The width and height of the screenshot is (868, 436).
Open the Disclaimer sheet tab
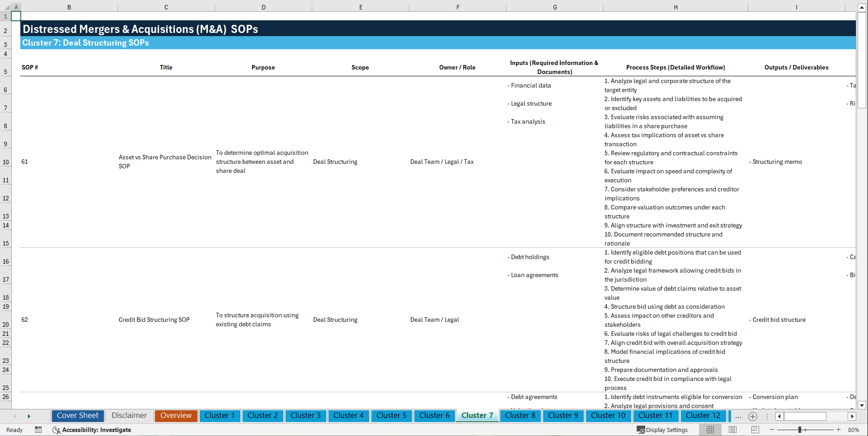(129, 416)
